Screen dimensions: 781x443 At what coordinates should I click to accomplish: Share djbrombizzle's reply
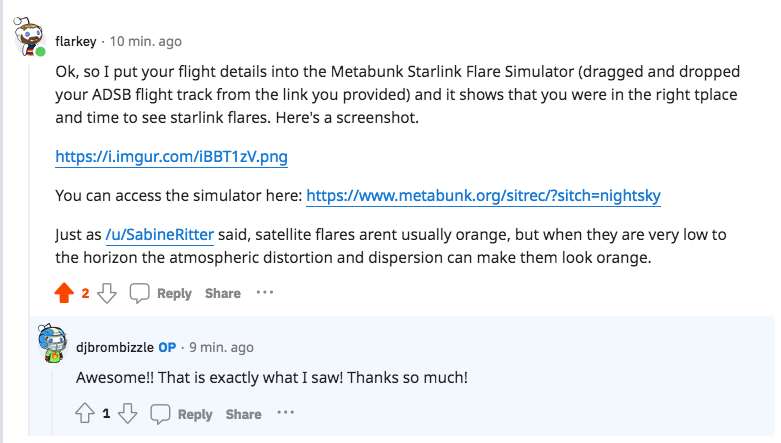(243, 414)
